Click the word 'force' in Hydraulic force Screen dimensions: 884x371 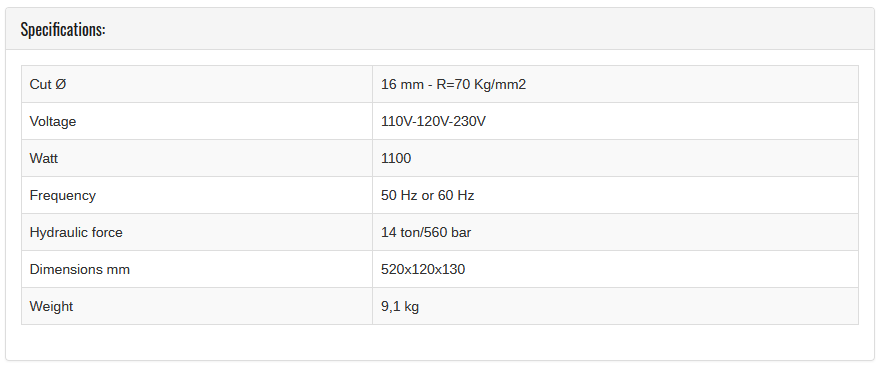click(107, 232)
